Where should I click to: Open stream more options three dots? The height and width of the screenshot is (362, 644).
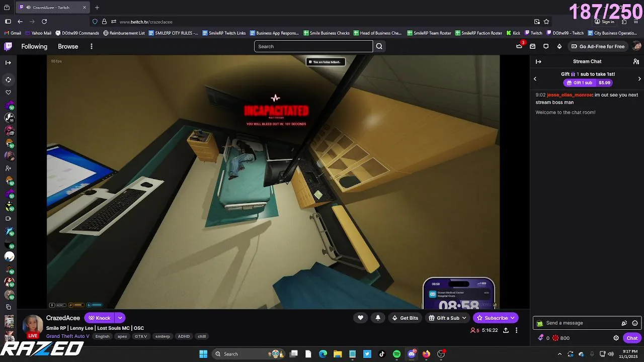tap(516, 330)
